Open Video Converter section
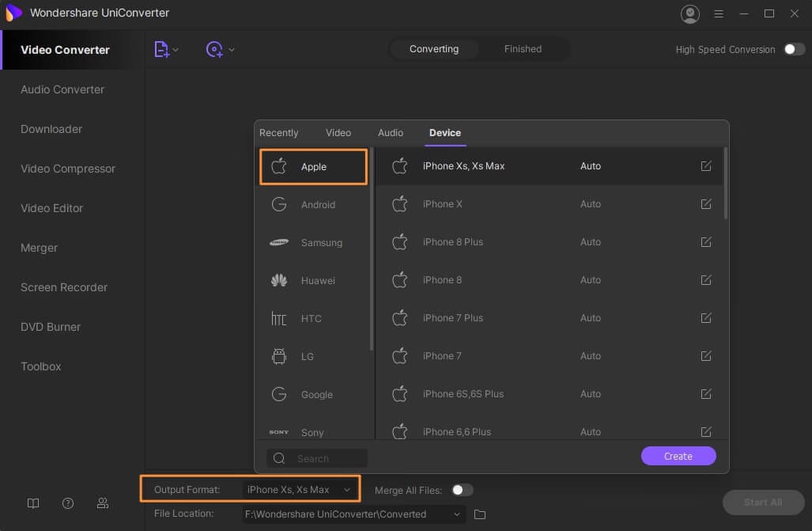The width and height of the screenshot is (812, 531). 73,50
